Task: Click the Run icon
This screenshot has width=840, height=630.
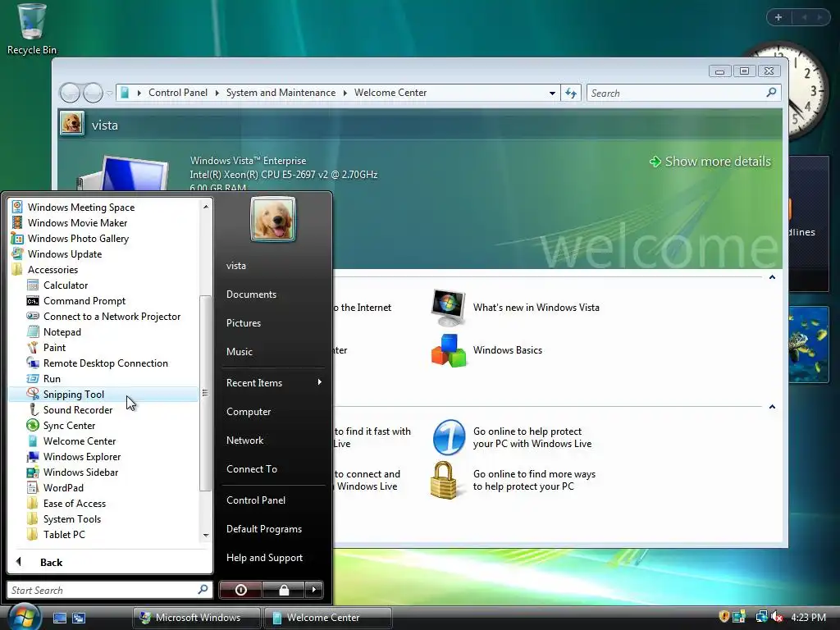Action: pyautogui.click(x=33, y=378)
